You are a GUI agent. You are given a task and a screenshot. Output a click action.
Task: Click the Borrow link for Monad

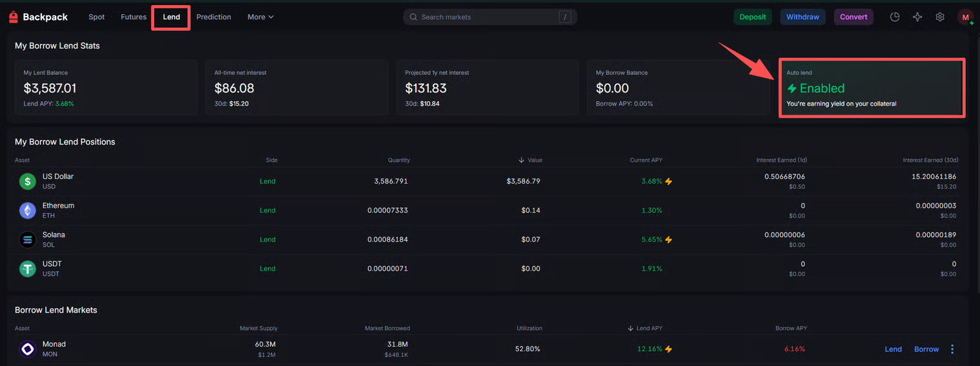click(x=926, y=349)
